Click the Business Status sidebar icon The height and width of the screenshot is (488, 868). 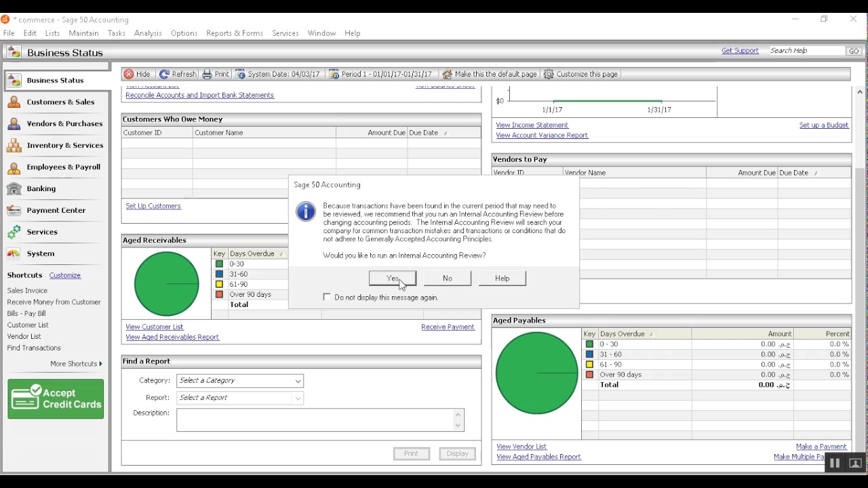point(14,80)
